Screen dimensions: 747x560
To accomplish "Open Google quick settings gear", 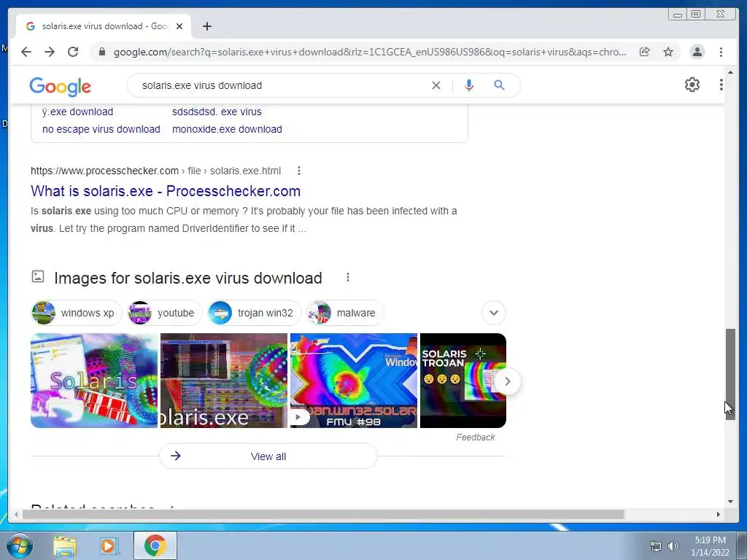I will click(x=692, y=85).
